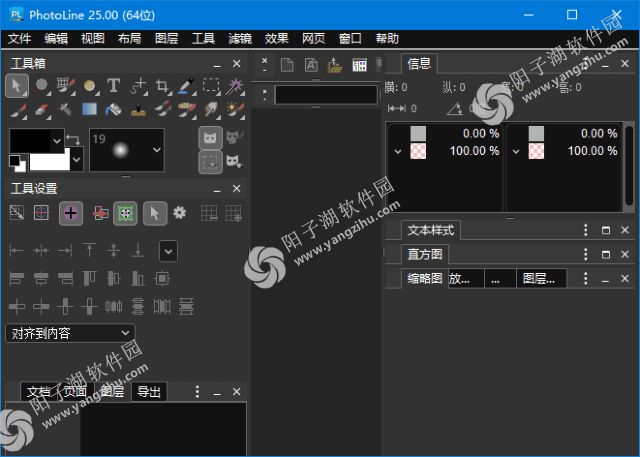Toggle the cat with glasses icon
Image resolution: width=640 pixels, height=457 pixels.
[x=235, y=161]
